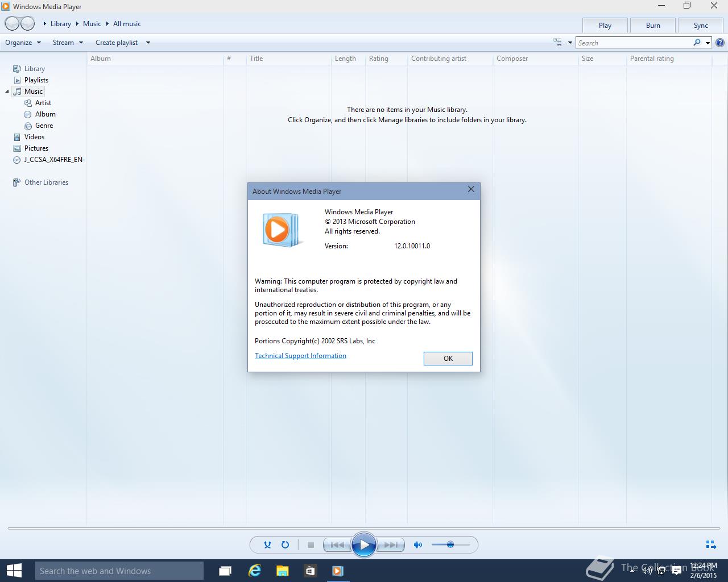Sort by the Rating column header
The height and width of the screenshot is (582, 728).
(386, 59)
